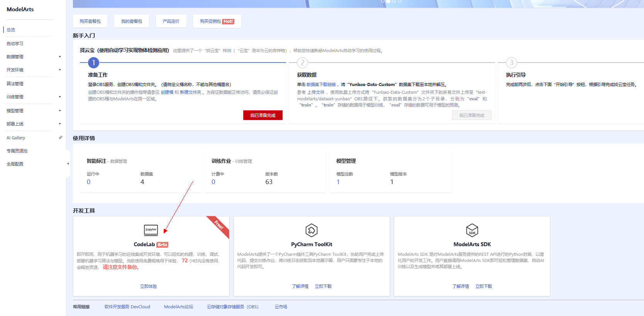Click the ModelArts logo title in sidebar
Image resolution: width=644 pixels, height=316 pixels.
pos(20,9)
